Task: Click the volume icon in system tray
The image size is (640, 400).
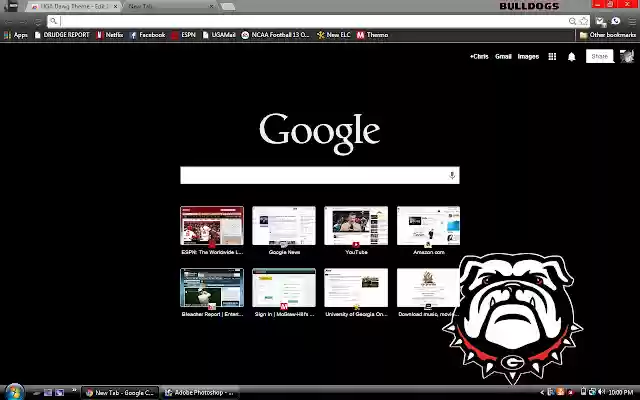Action: coord(602,392)
